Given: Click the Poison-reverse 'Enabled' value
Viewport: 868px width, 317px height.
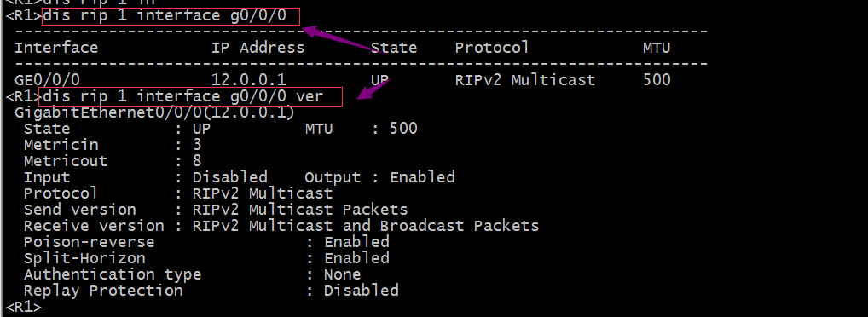Looking at the screenshot, I should click(x=356, y=242).
